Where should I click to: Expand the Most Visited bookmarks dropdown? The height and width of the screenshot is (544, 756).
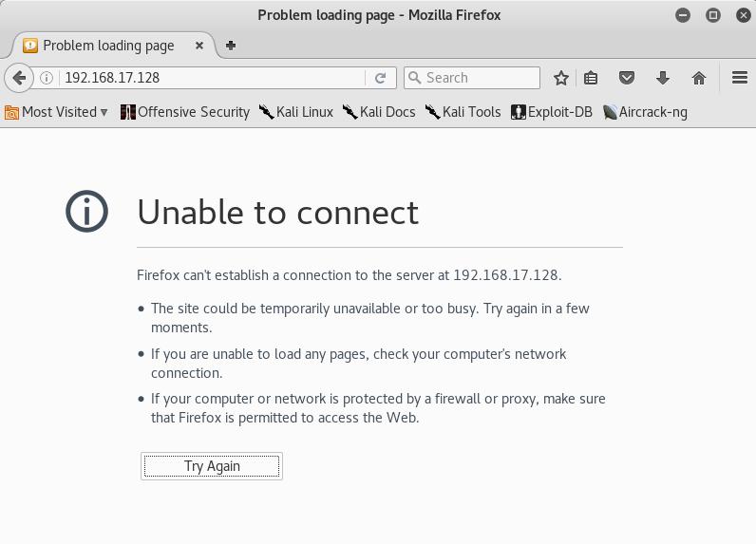(x=56, y=112)
